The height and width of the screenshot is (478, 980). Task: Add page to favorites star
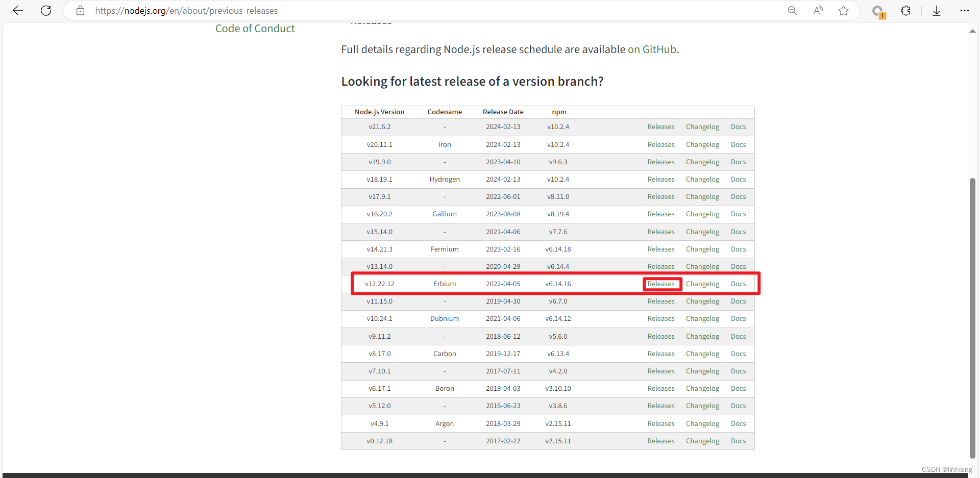coord(843,11)
